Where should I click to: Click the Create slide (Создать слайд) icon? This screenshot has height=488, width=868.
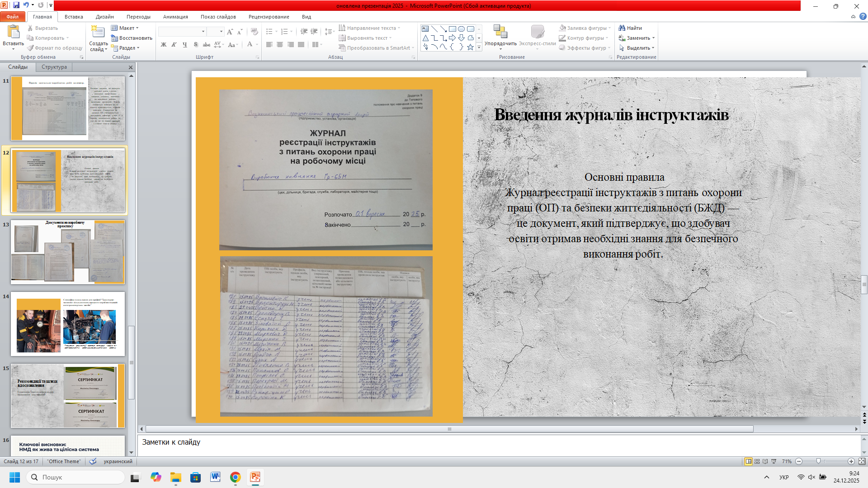(x=98, y=32)
